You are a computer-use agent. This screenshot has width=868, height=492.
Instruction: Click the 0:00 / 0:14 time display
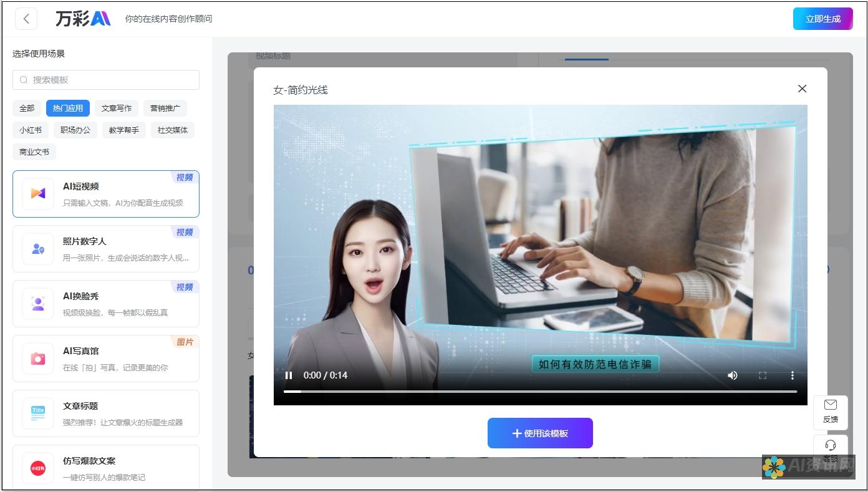pyautogui.click(x=325, y=375)
